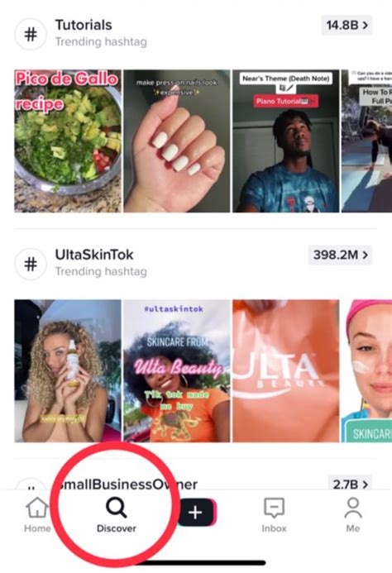392x573 pixels.
Task: Tap the hashtag icon beside UltaSkinTok
Action: tap(31, 264)
